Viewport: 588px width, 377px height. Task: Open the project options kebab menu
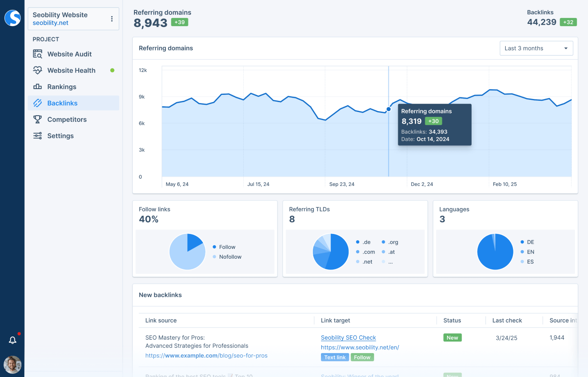point(111,18)
